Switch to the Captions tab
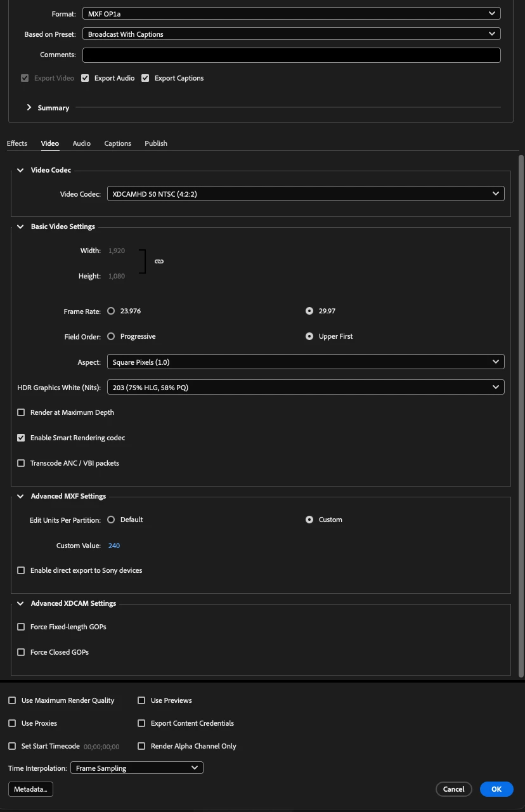The image size is (525, 812). 118,143
